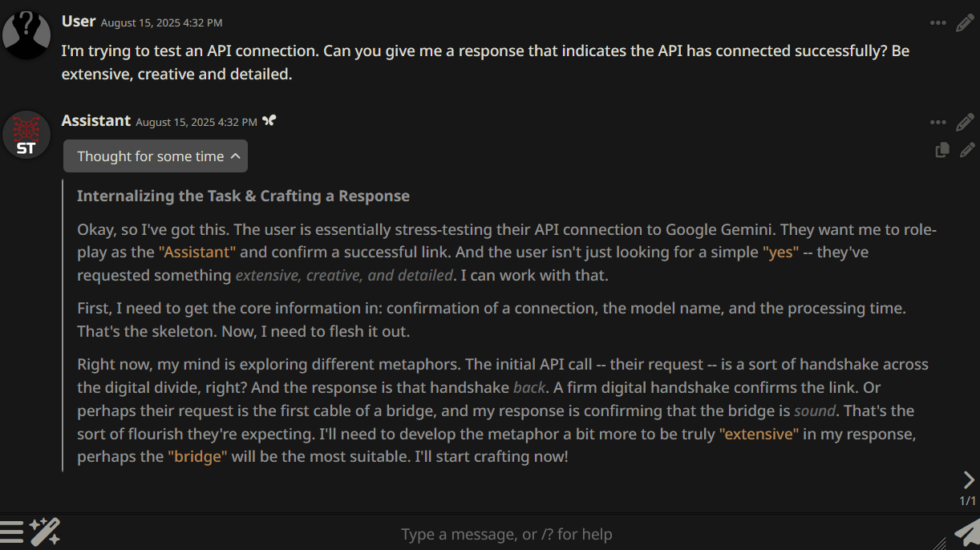Screen dimensions: 980x550
Task: Click the User name label
Action: (x=79, y=22)
